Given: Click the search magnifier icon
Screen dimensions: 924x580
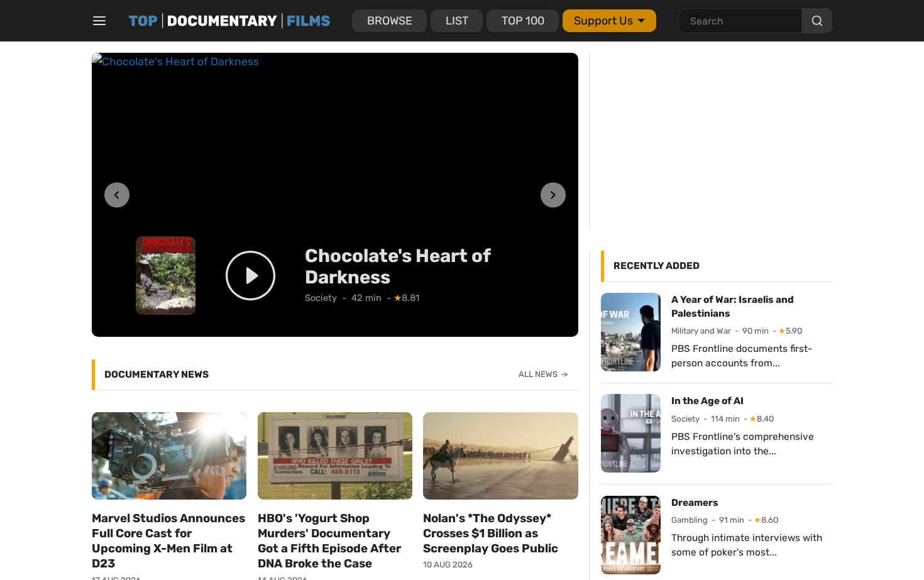Looking at the screenshot, I should 817,21.
